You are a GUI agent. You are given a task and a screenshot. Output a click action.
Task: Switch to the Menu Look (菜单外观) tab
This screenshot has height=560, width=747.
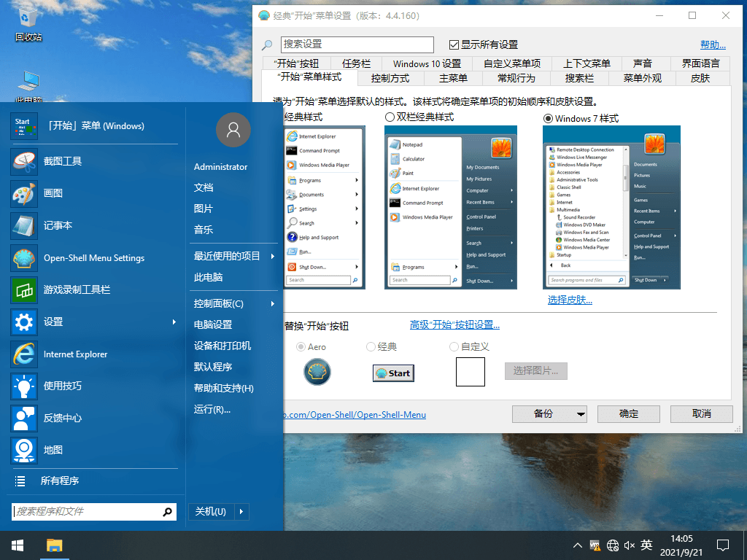click(x=642, y=79)
